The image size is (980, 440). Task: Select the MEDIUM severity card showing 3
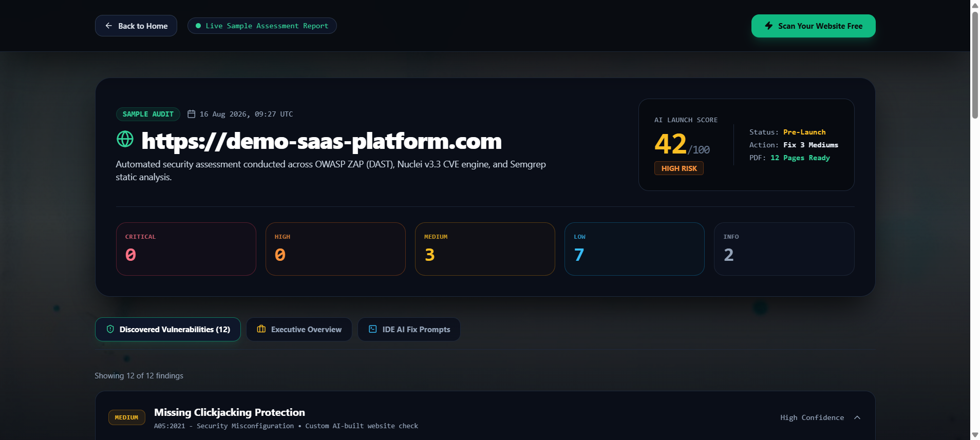tap(485, 249)
